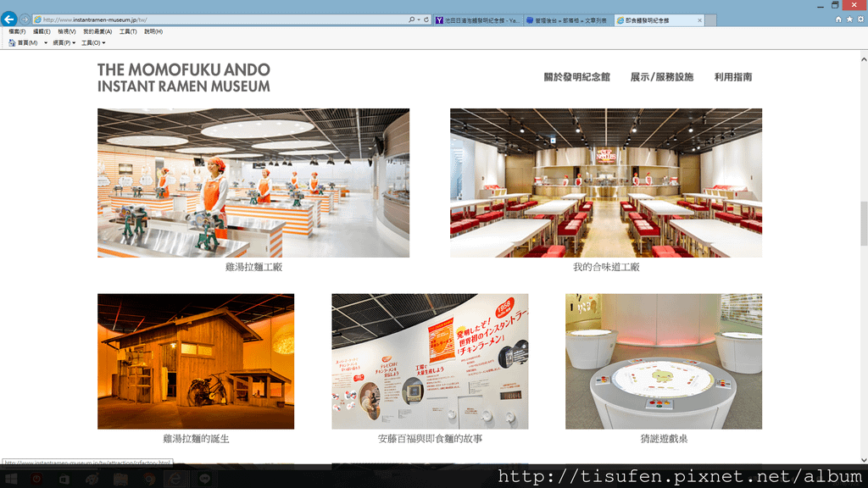
Task: Open the 說明(H) menu
Action: pyautogui.click(x=153, y=31)
